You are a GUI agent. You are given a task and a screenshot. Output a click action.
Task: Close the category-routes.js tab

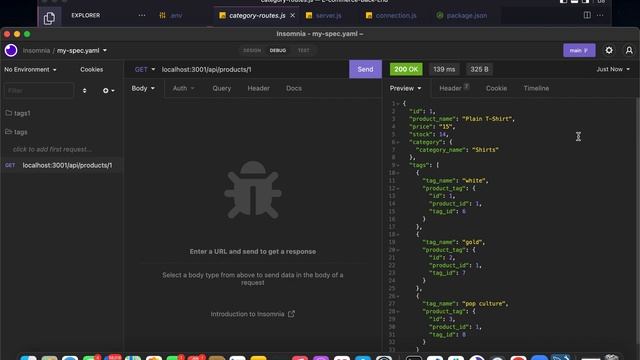click(x=292, y=16)
